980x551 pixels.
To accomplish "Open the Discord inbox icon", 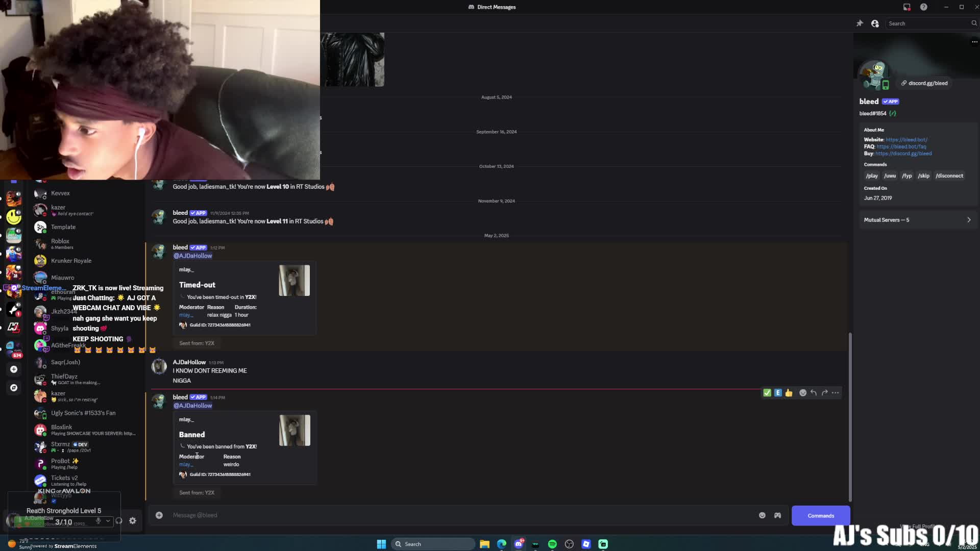I will pos(906,7).
